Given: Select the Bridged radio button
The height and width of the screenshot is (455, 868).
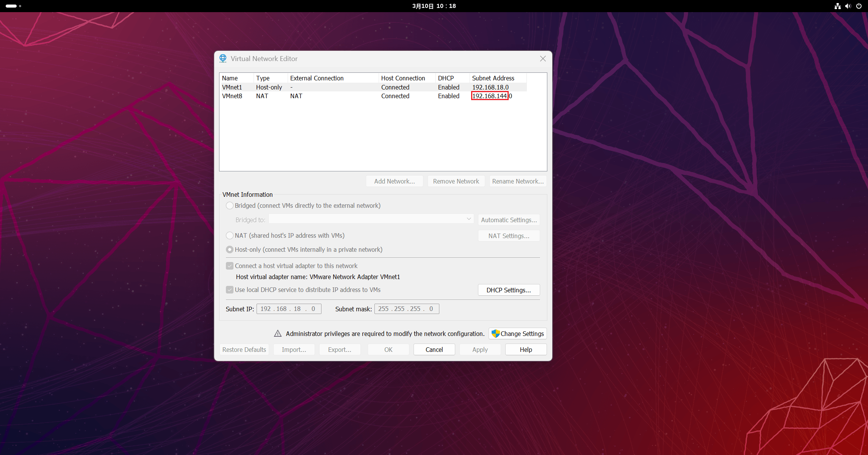Looking at the screenshot, I should pyautogui.click(x=230, y=206).
